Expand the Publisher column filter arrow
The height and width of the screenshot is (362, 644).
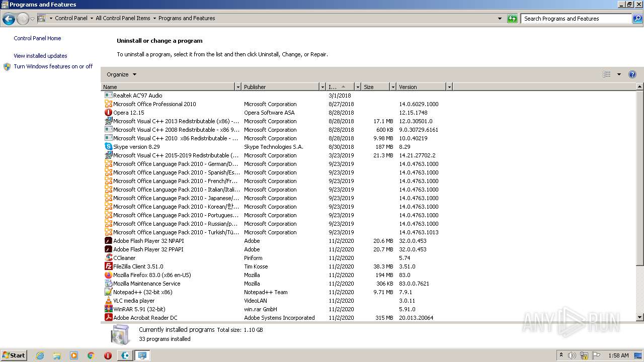click(323, 87)
